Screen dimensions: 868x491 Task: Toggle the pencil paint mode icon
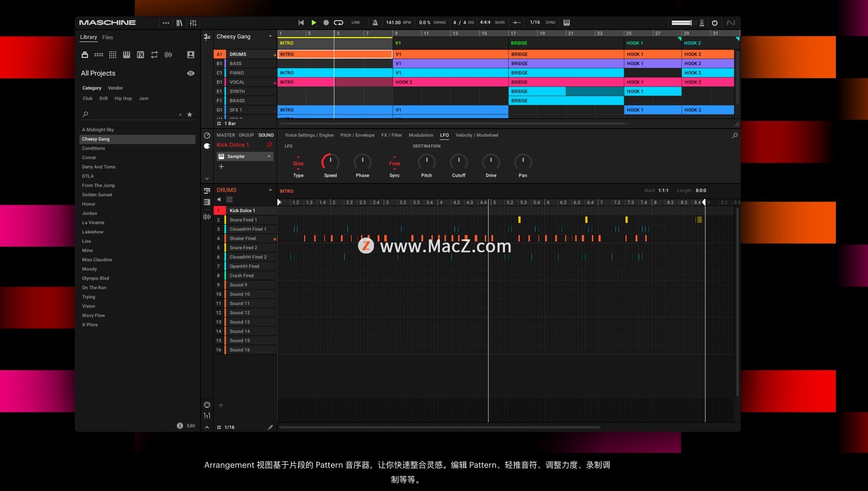pos(270,427)
